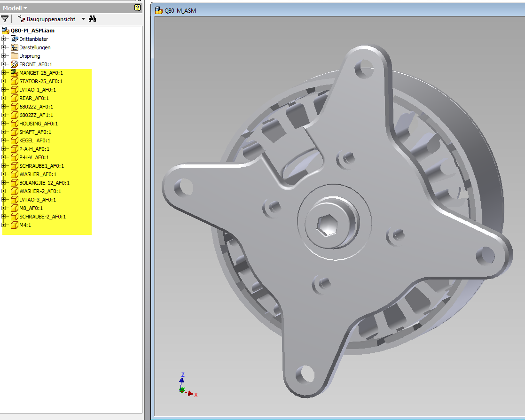Screen dimensions: 525x420
Task: Open the browser filter funnel icon
Action: click(5, 19)
